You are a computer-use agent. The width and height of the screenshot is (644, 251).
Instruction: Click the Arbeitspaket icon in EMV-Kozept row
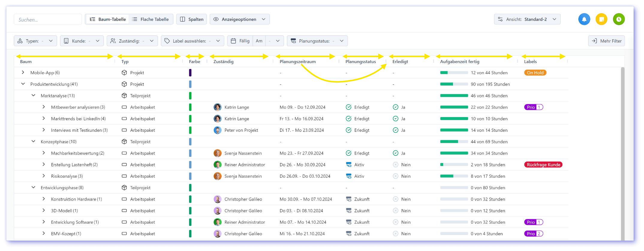(124, 234)
